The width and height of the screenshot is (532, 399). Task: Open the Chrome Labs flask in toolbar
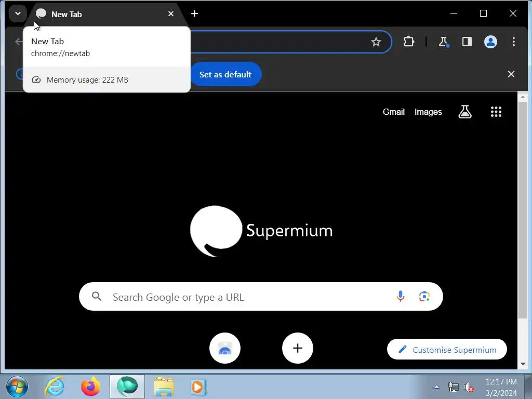443,42
